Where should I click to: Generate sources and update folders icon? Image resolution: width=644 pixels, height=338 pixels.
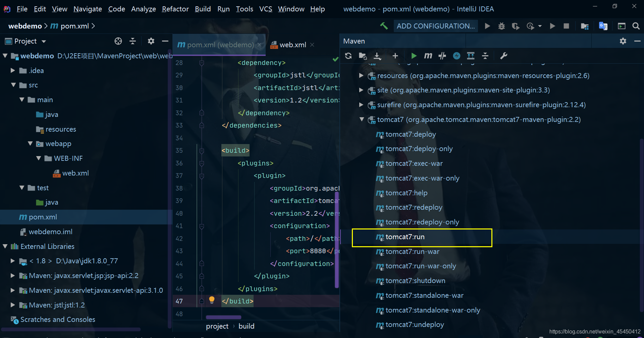coord(363,56)
